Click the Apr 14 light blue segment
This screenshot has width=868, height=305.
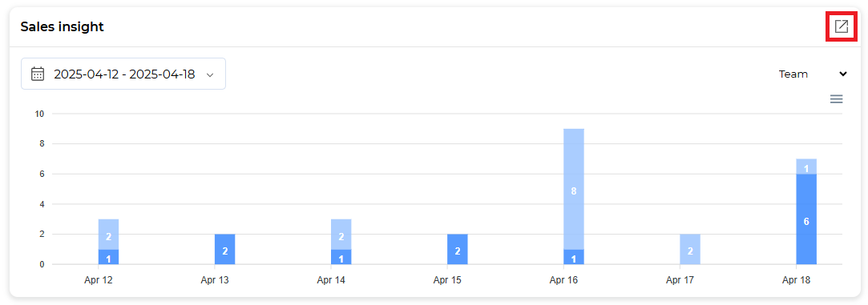(x=341, y=235)
